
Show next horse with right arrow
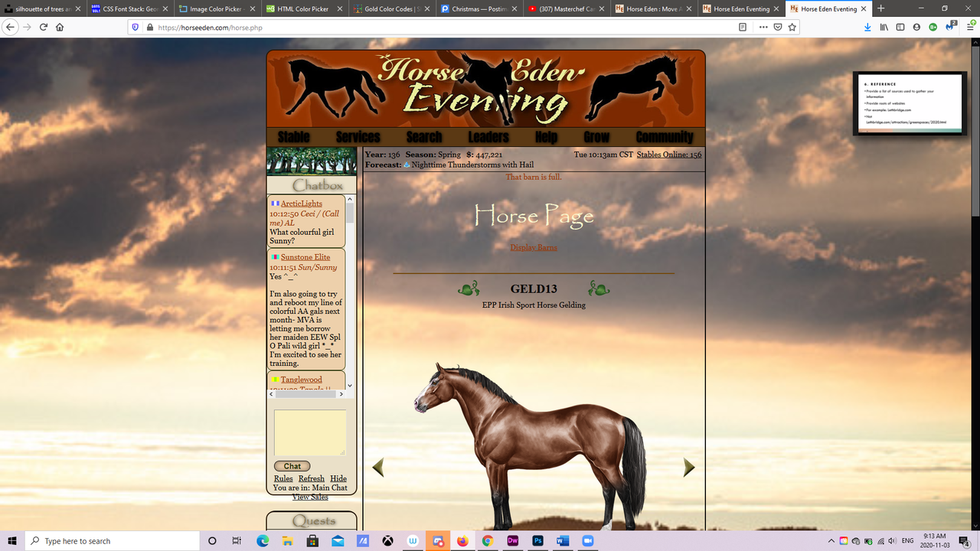[689, 467]
